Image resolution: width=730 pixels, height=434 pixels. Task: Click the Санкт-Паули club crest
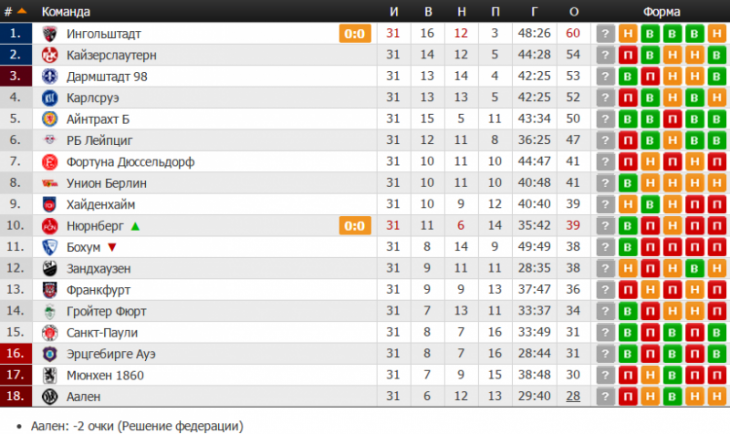(x=49, y=332)
